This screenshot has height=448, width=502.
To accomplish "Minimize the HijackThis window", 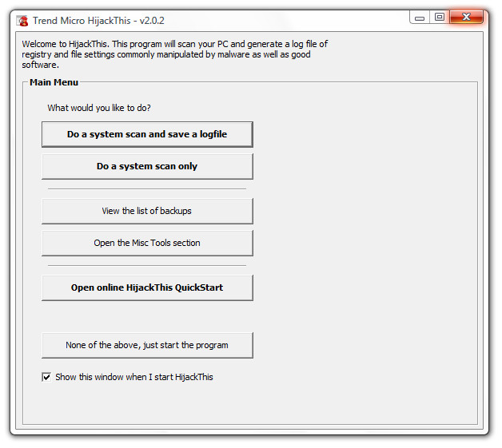I will click(420, 18).
